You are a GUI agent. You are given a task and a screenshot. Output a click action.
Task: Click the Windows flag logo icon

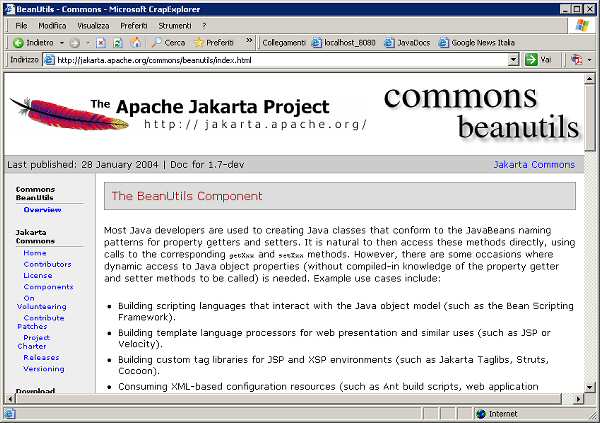coord(582,26)
